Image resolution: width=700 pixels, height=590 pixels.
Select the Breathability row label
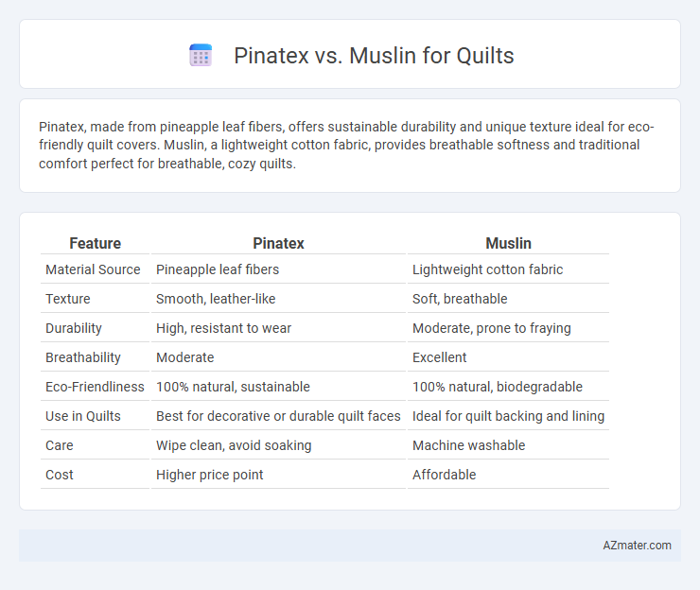tap(83, 357)
